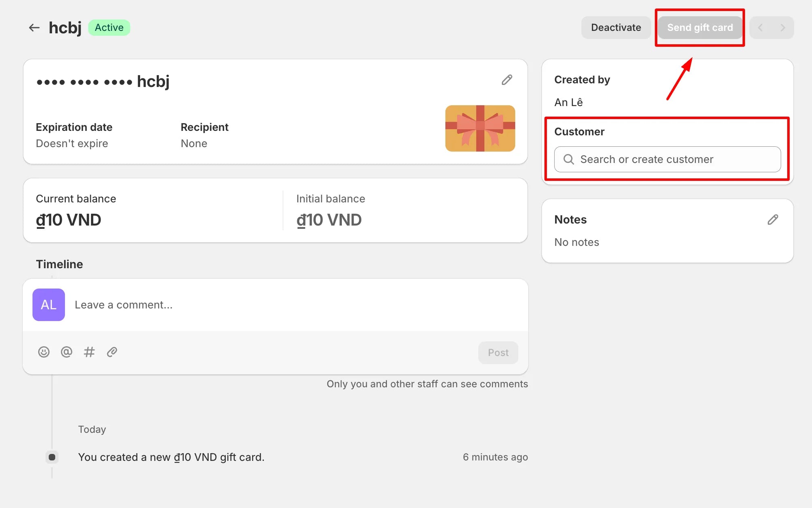Click the AL user avatar
The width and height of the screenshot is (812, 508).
49,305
